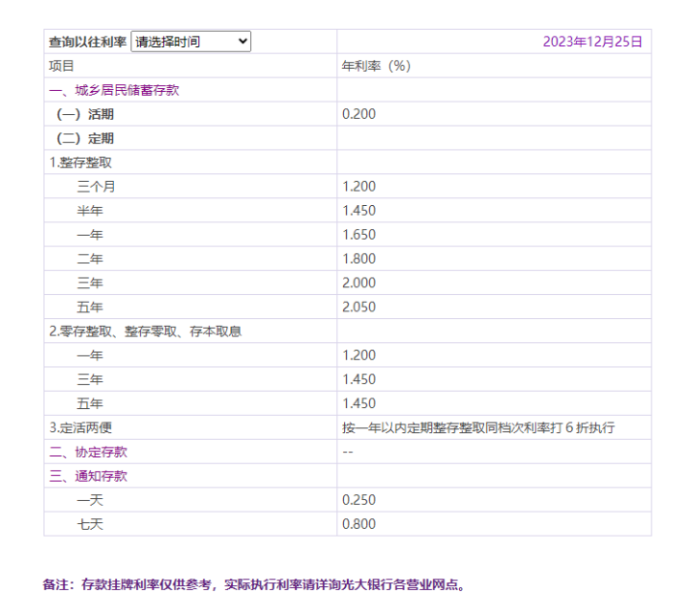Click the 查询以往利率 label

[x=87, y=42]
